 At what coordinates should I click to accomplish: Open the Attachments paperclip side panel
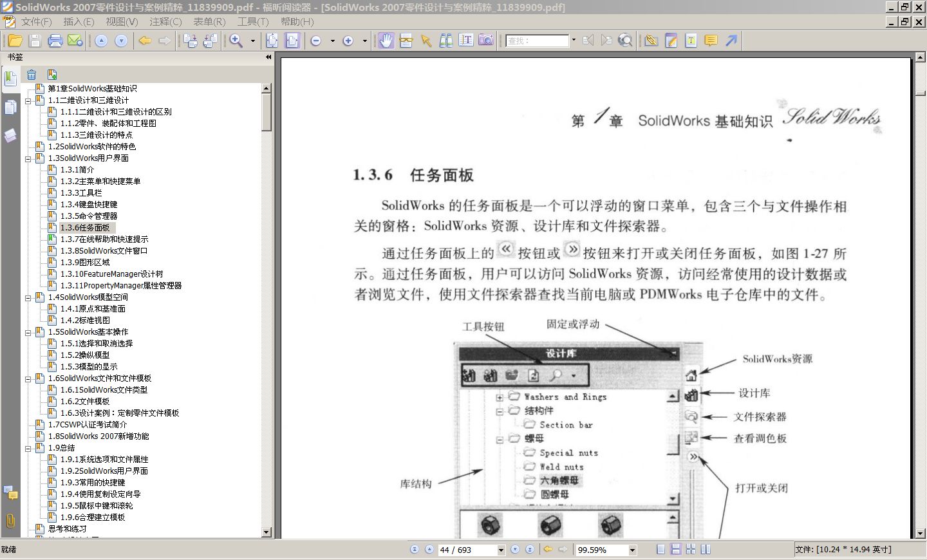pyautogui.click(x=10, y=520)
